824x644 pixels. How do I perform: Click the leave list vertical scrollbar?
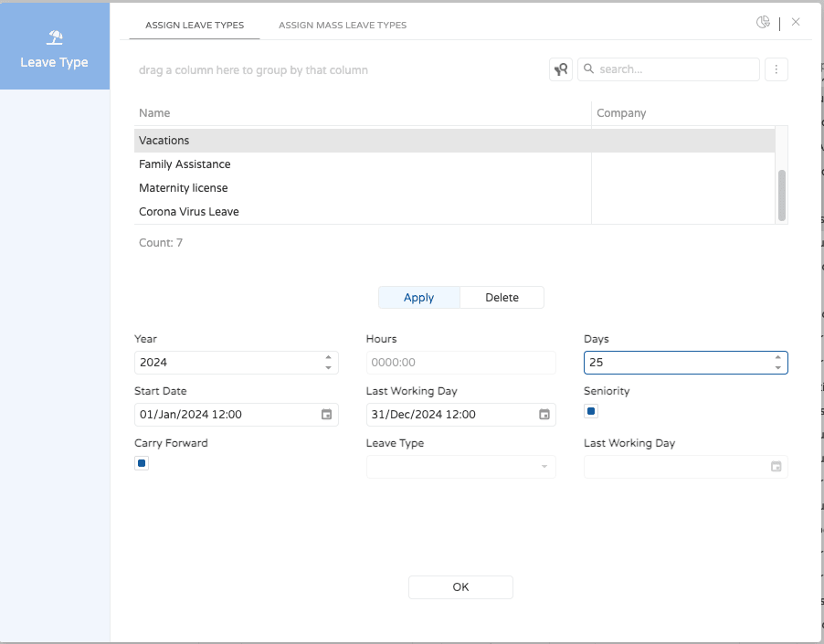click(782, 195)
